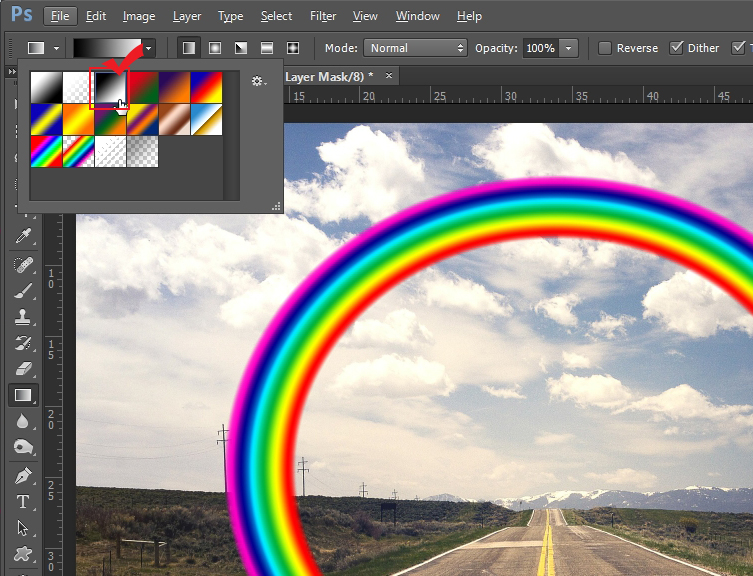Pick Transparent Rainbow gradient swatch
The image size is (753, 576).
79,151
